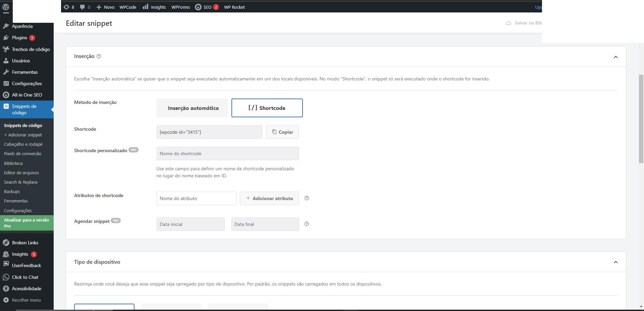644x311 pixels.
Task: Click the Click to Chat WhatsApp icon
Action: point(6,277)
